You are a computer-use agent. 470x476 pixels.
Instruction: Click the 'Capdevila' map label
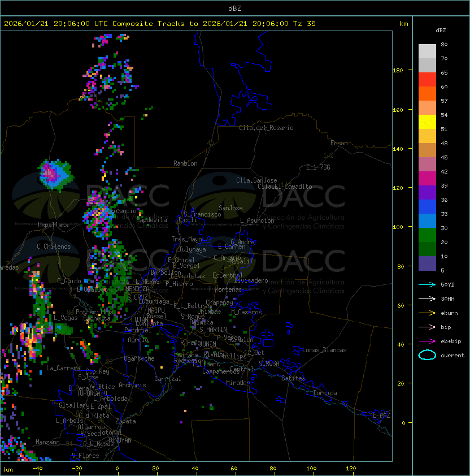click(x=151, y=220)
